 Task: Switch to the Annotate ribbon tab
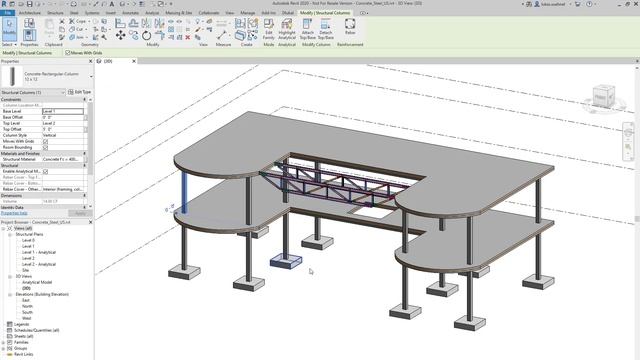(x=131, y=13)
